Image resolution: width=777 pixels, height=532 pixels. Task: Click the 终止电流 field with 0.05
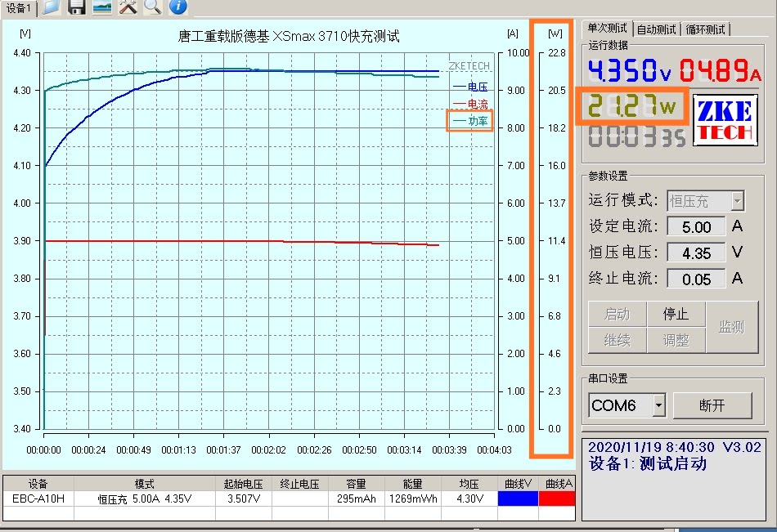(x=696, y=279)
